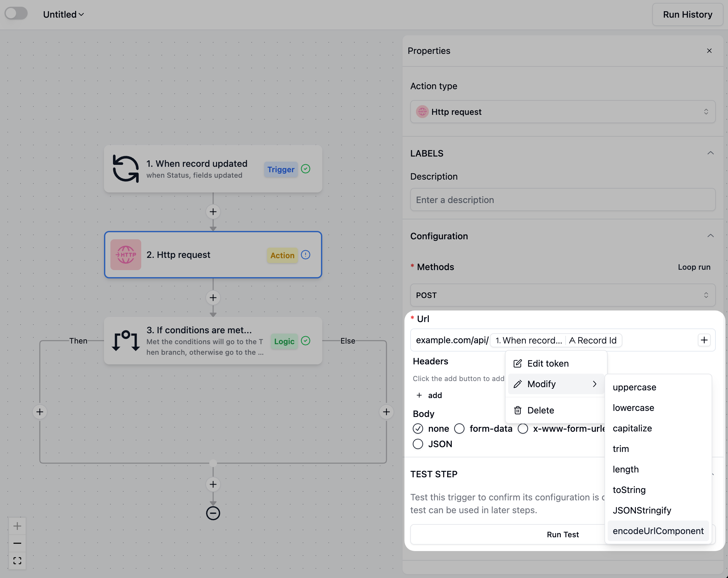Image resolution: width=728 pixels, height=578 pixels.
Task: Choose encodeUrlComponent from Modify submenu
Action: (658, 531)
